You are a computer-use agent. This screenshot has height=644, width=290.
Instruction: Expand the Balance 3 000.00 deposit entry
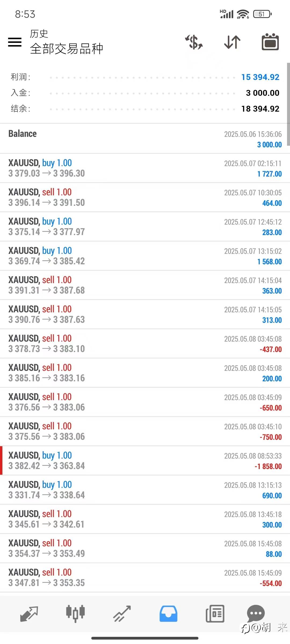(x=145, y=139)
